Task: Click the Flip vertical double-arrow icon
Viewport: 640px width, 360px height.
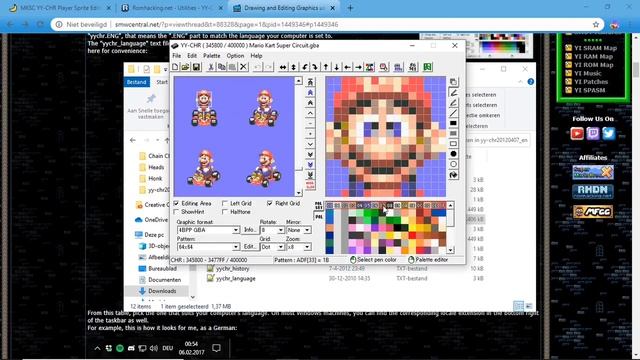Action: click(293, 67)
